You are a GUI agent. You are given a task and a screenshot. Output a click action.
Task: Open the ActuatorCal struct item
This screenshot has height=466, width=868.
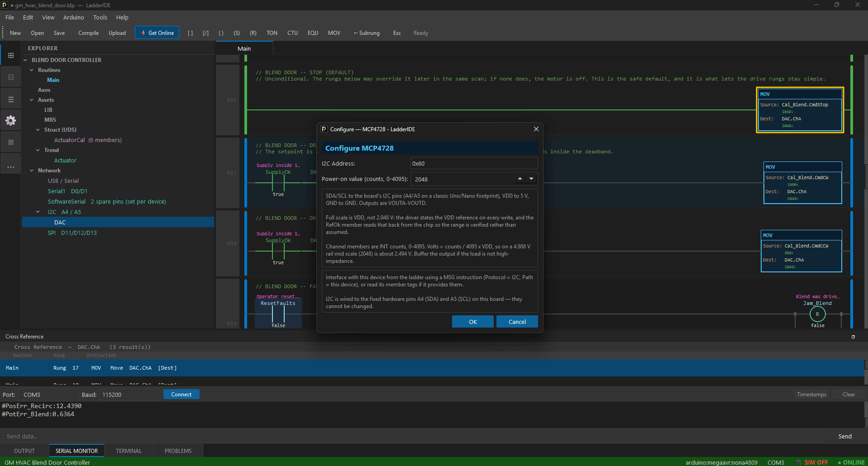88,140
